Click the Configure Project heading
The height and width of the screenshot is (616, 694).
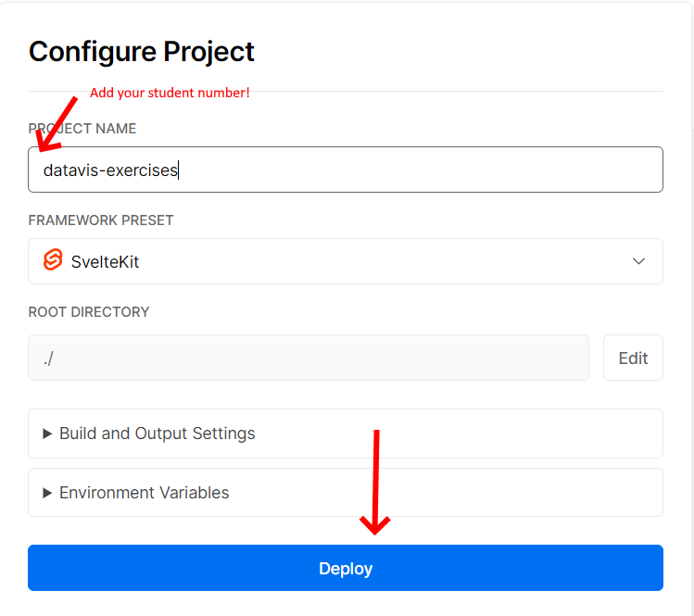point(141,52)
